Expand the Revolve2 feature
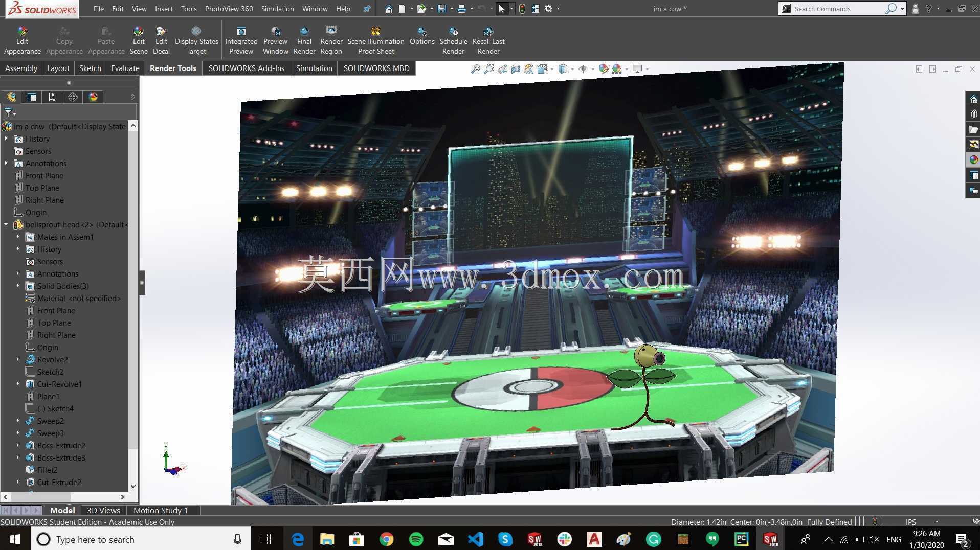 tap(18, 359)
